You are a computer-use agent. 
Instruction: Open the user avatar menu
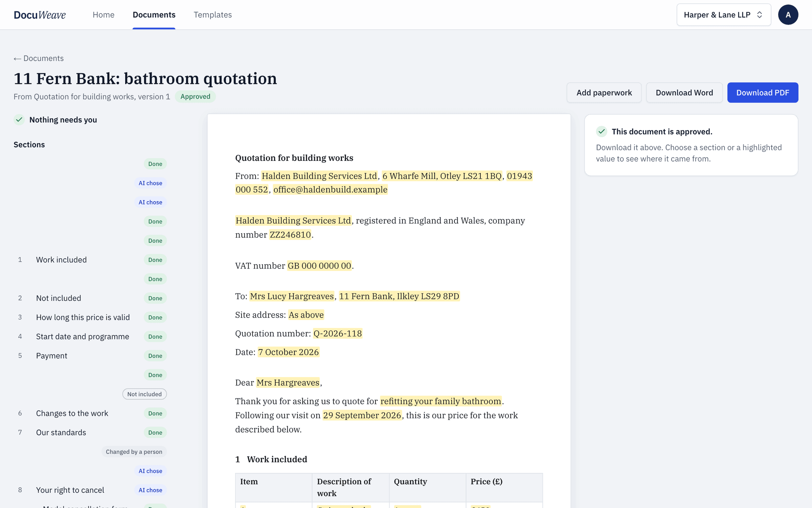pos(788,15)
